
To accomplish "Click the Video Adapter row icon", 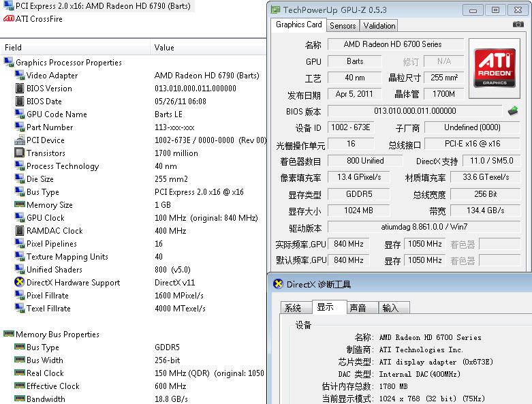I will point(20,76).
